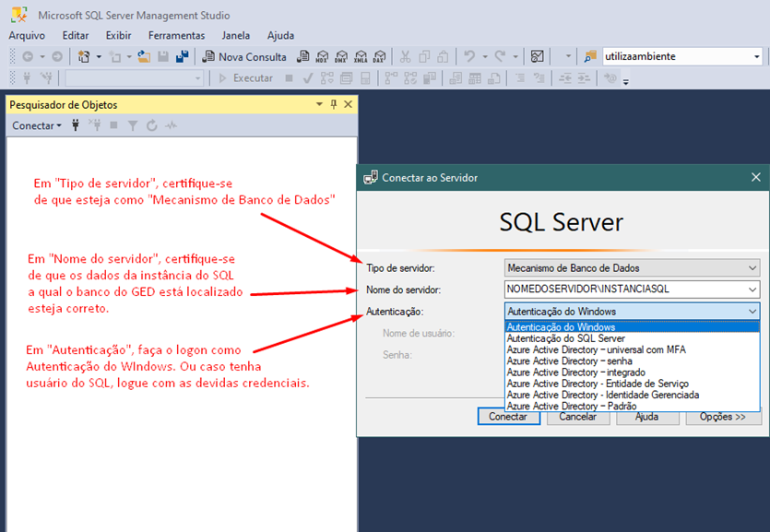Image resolution: width=770 pixels, height=532 pixels.
Task: Click the Save All double-disk icon
Action: point(183,57)
